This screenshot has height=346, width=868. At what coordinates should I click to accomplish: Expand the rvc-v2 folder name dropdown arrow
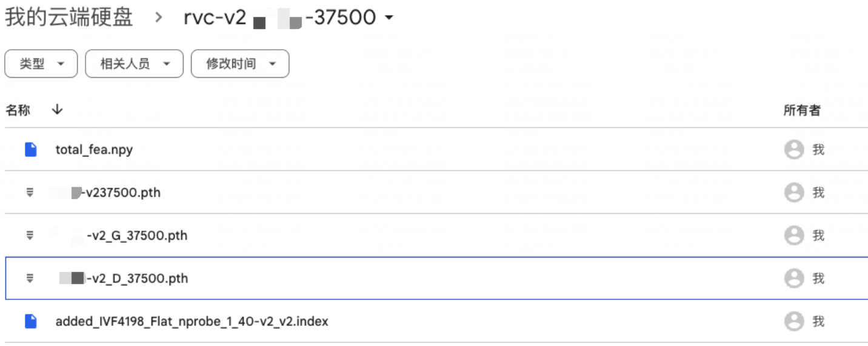pyautogui.click(x=389, y=18)
